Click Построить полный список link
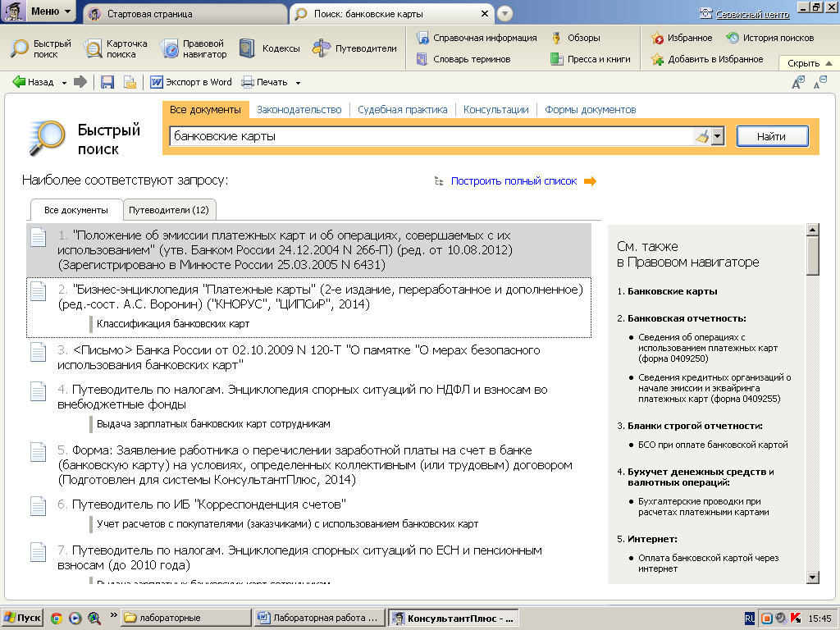The height and width of the screenshot is (630, 840). (x=514, y=181)
